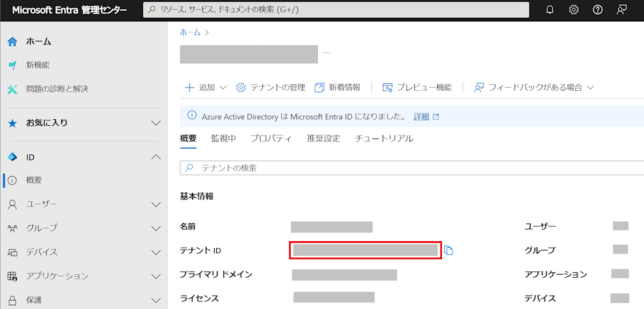Viewport: 644px width, 309px height.
Task: Click プレビュー機能 toolbar button
Action: [417, 88]
